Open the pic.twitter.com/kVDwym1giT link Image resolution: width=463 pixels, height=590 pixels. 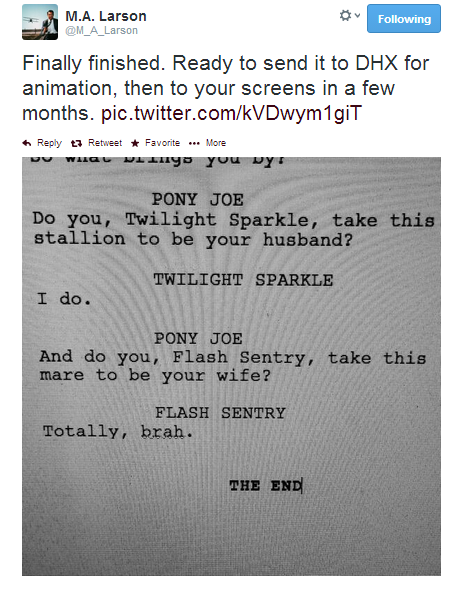(x=232, y=113)
